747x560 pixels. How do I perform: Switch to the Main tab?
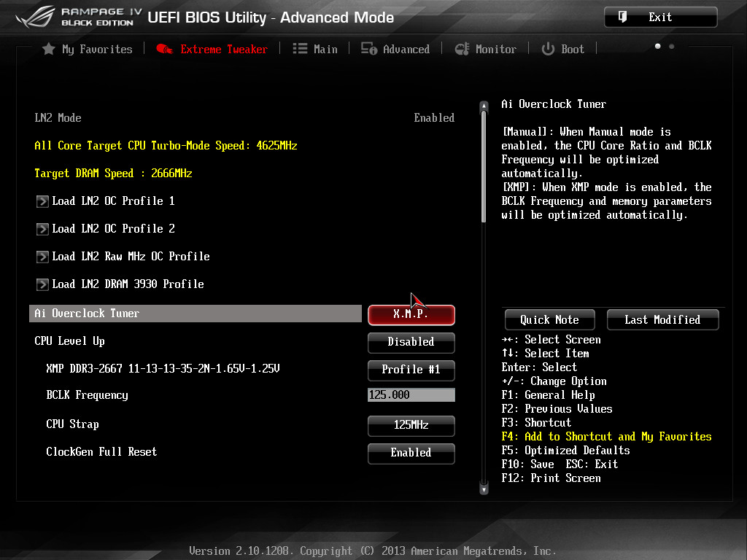click(325, 49)
